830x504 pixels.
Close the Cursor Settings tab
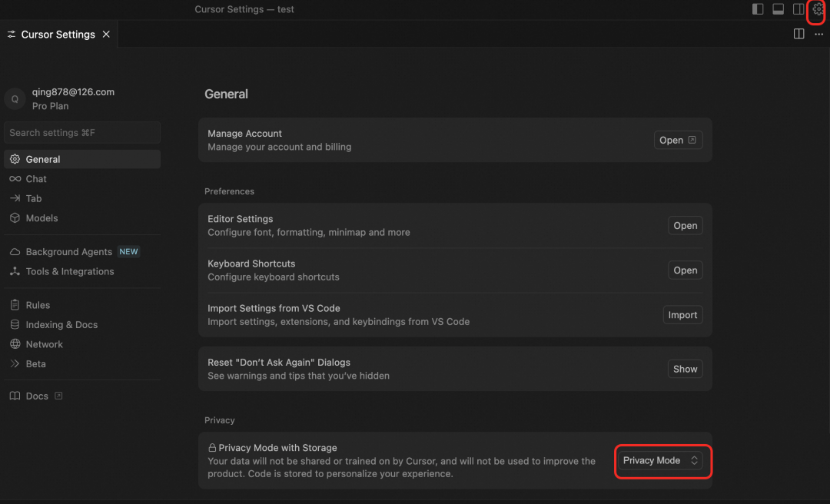point(106,34)
